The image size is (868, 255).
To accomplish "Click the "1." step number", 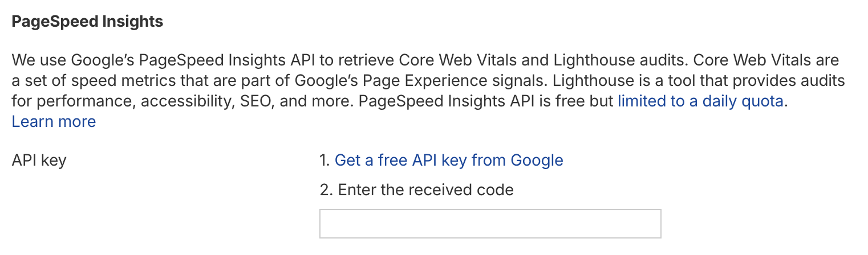I will (x=325, y=161).
